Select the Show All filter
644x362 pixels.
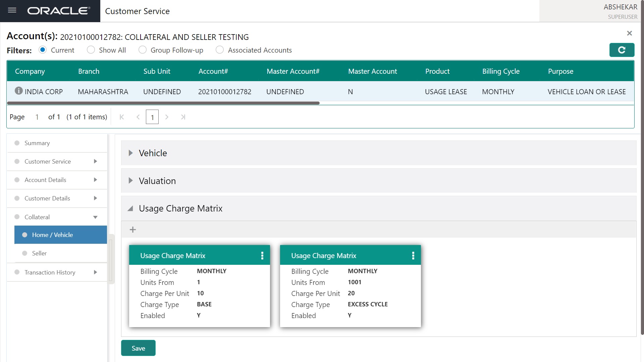tap(91, 50)
